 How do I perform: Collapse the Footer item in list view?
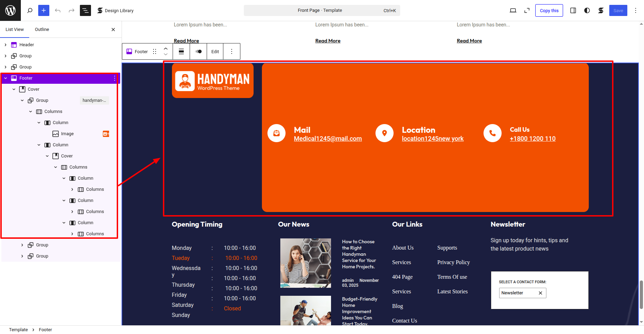click(6, 78)
